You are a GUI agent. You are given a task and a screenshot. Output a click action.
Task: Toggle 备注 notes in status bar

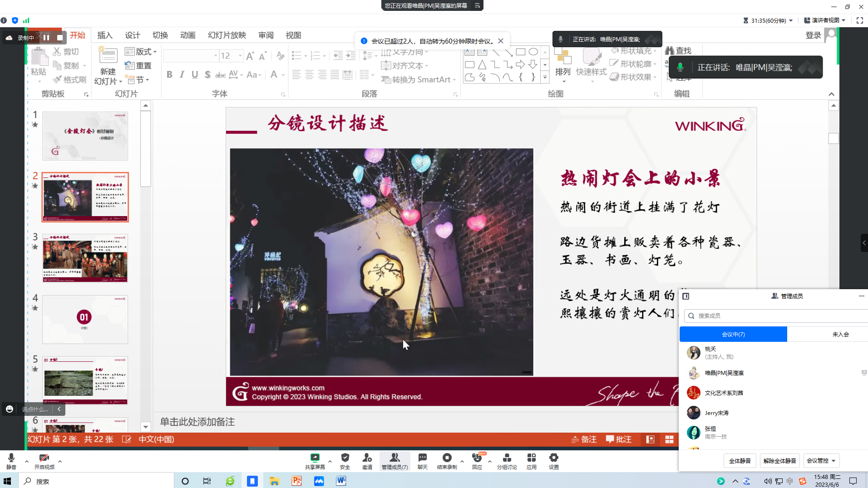(584, 439)
